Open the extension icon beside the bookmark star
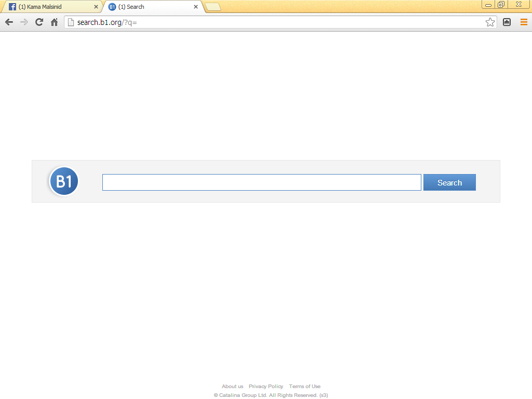This screenshot has width=532, height=399. tap(507, 22)
